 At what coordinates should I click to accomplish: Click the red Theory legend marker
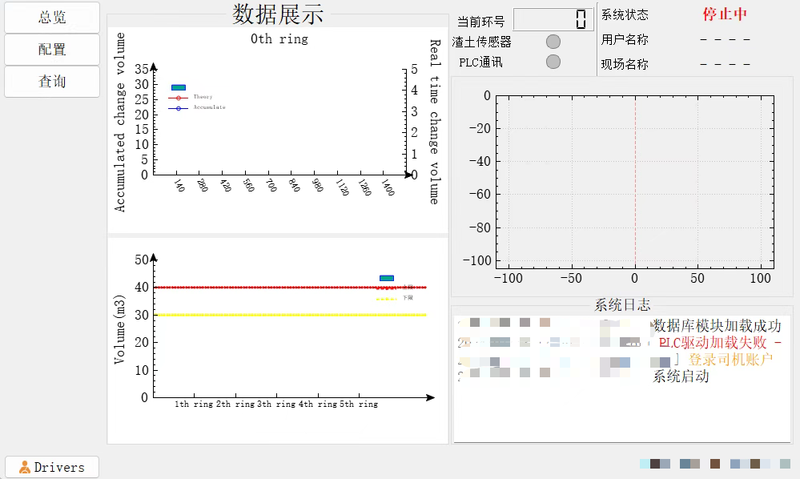(179, 97)
